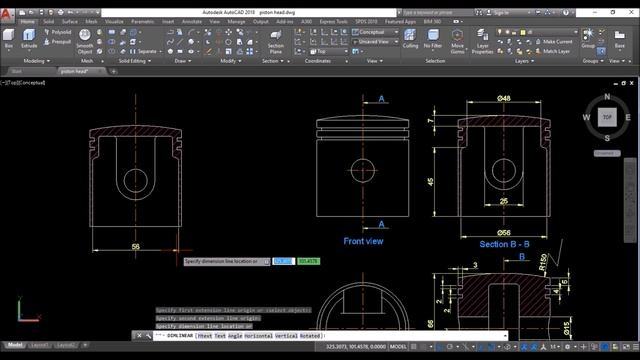Click the workspace switching gear icon in status bar

click(x=567, y=347)
